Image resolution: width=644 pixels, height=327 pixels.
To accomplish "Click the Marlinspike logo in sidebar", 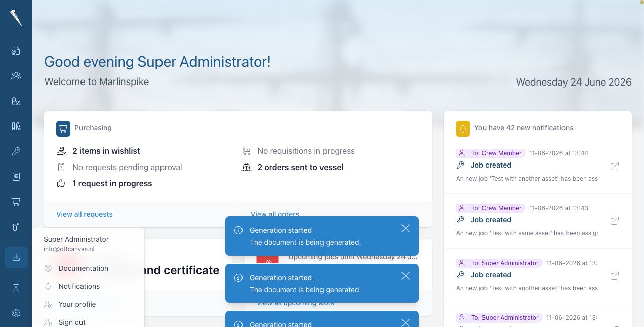I will click(16, 18).
